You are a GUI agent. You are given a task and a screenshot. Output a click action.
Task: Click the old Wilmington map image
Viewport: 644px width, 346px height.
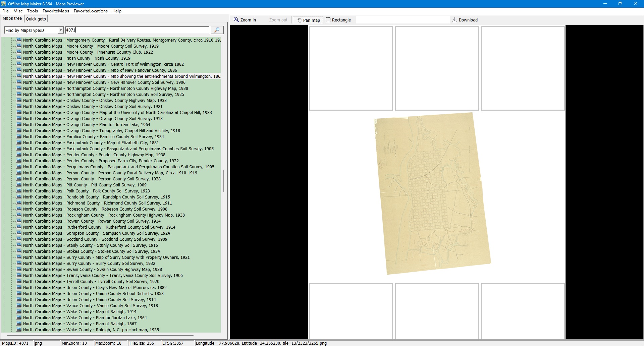click(432, 193)
